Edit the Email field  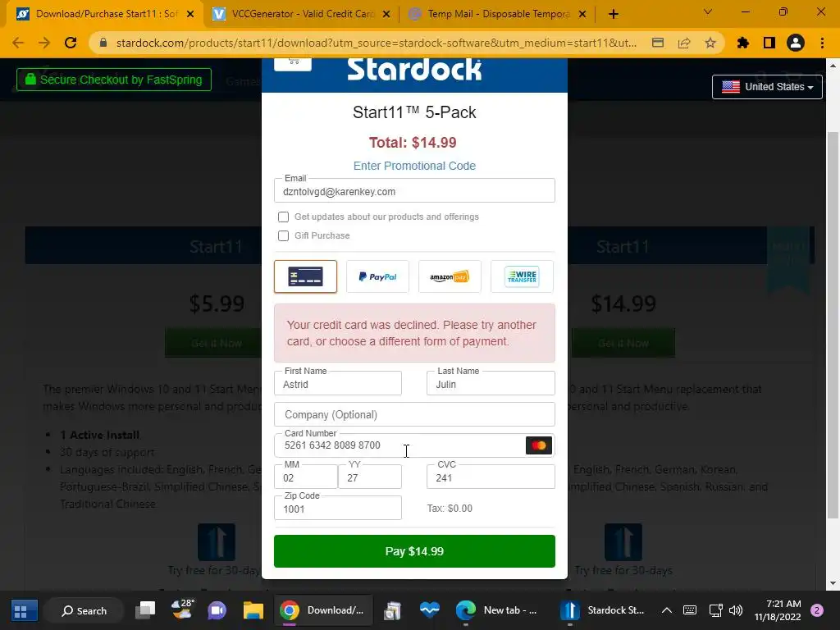414,191
